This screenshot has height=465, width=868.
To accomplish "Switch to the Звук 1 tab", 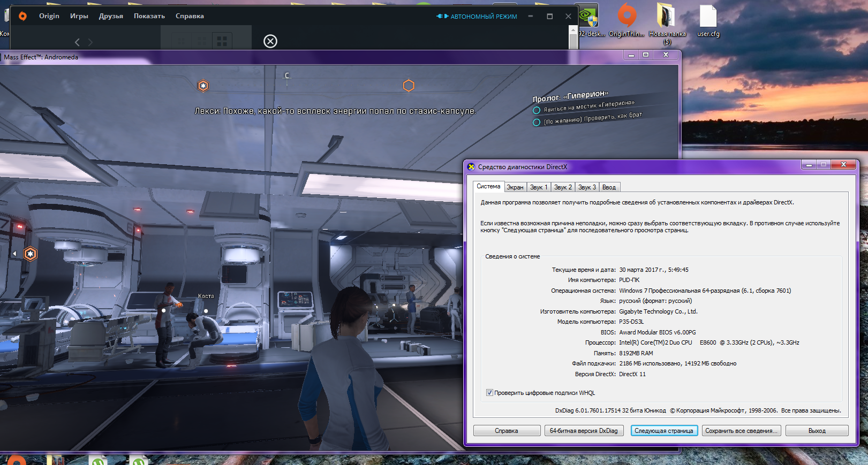I will (x=539, y=187).
